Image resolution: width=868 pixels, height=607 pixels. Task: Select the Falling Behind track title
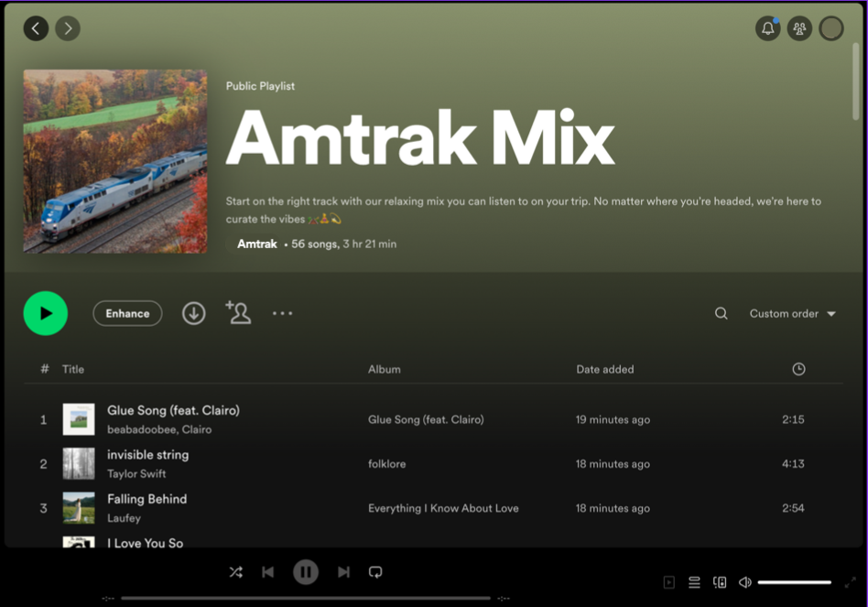(146, 499)
